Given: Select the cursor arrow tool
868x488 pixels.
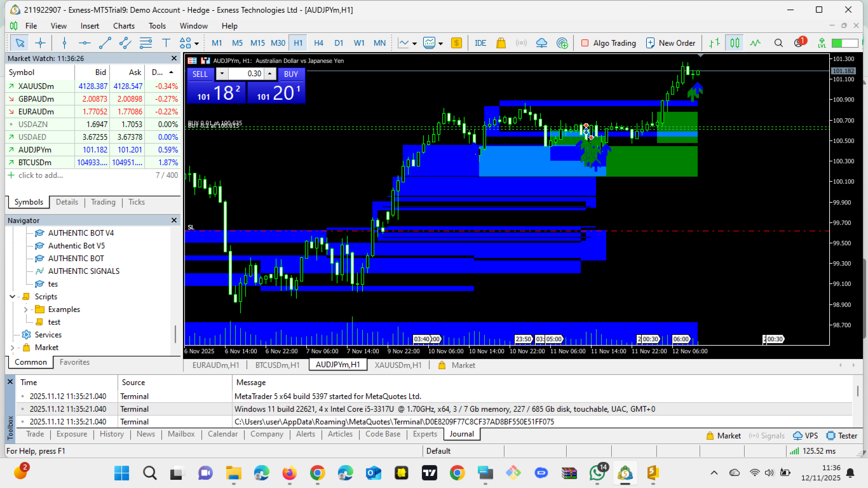Looking at the screenshot, I should tap(20, 43).
